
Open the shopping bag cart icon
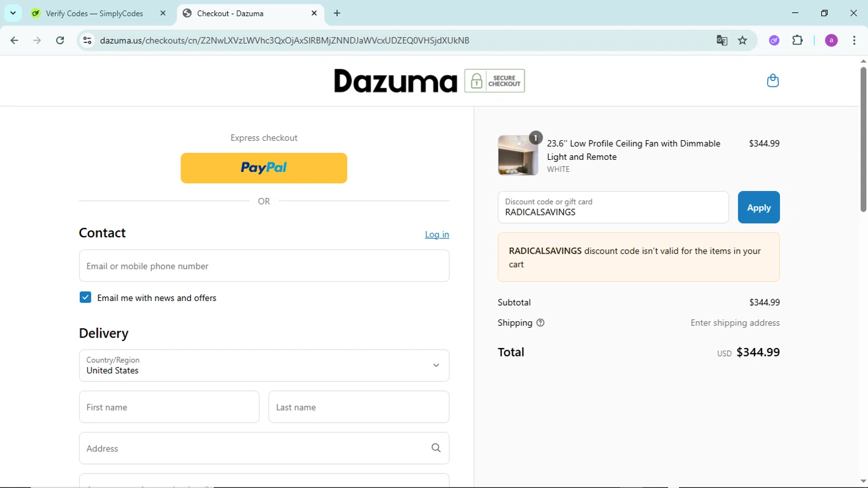773,80
